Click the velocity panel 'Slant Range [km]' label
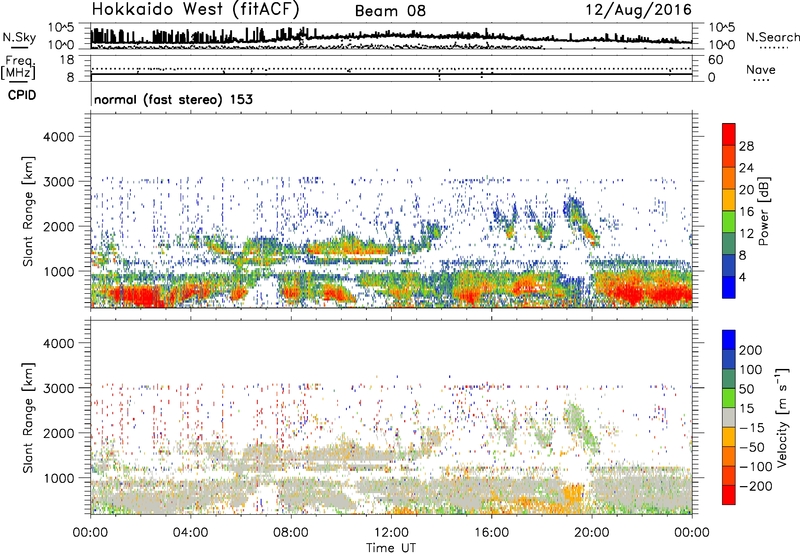This screenshot has width=800, height=554. click(x=28, y=417)
